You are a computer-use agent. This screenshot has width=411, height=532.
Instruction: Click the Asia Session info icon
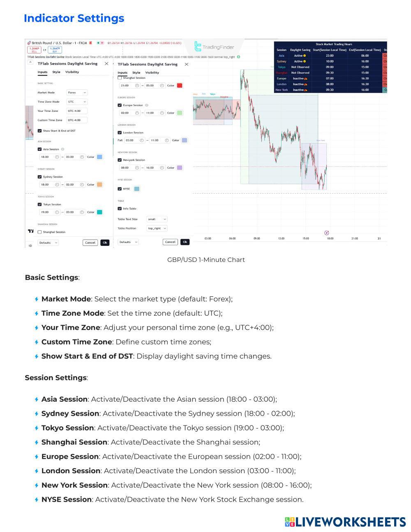click(x=62, y=149)
